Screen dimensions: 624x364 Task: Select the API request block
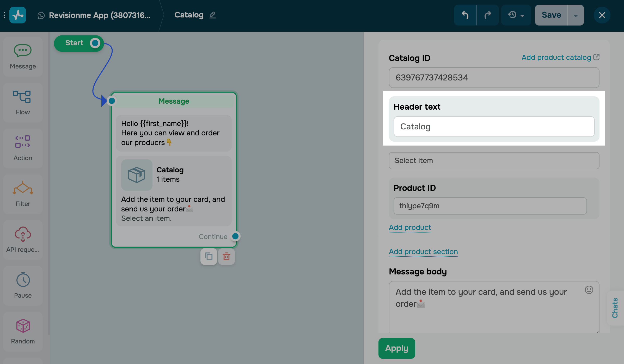coord(23,240)
